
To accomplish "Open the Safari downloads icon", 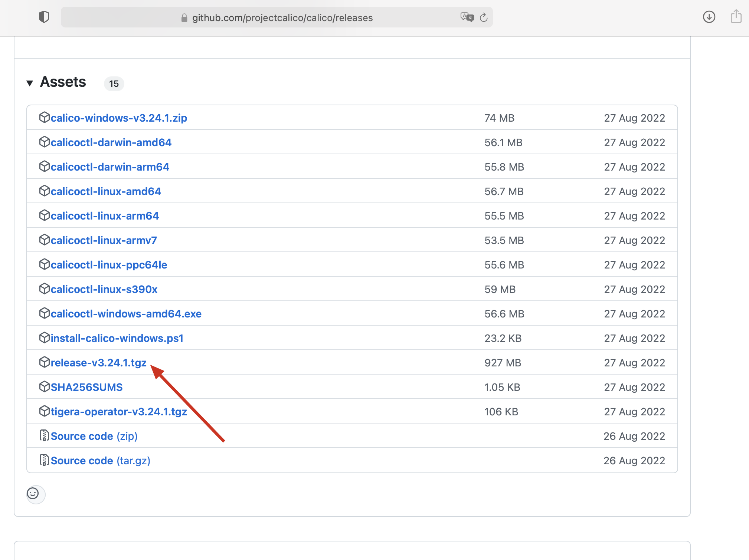I will [709, 17].
